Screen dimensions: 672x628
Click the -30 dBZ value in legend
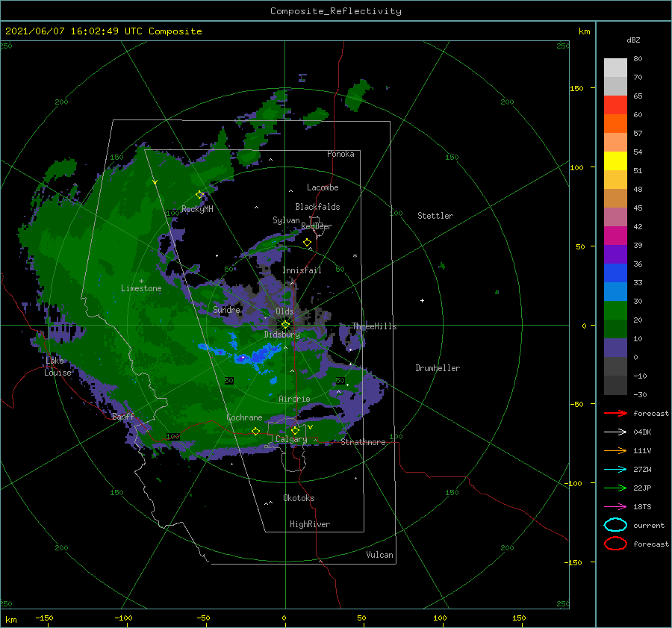[640, 394]
